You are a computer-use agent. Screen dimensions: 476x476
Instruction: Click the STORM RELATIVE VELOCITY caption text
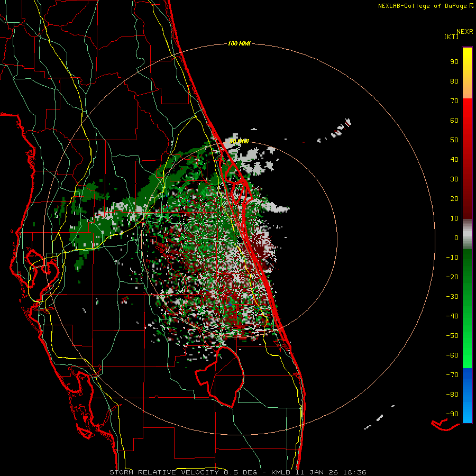click(x=164, y=472)
